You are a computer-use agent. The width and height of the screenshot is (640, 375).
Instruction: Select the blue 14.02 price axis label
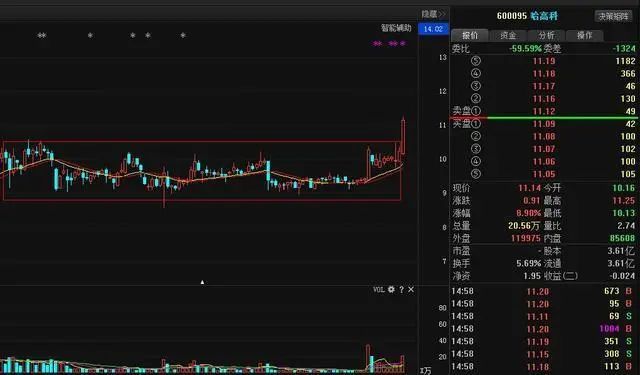pos(433,29)
